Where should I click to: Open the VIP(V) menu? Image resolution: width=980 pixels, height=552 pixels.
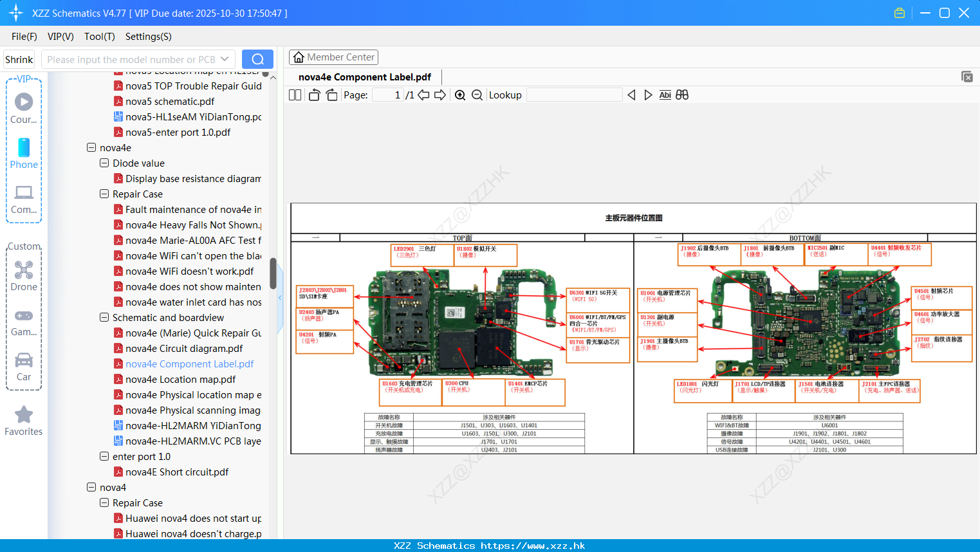coord(60,37)
